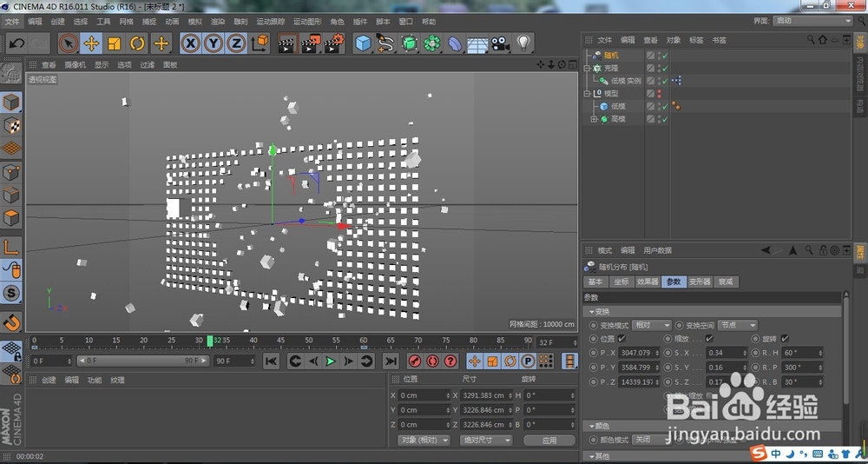Add deformer blue bend icon
The width and height of the screenshot is (868, 464).
point(455,43)
